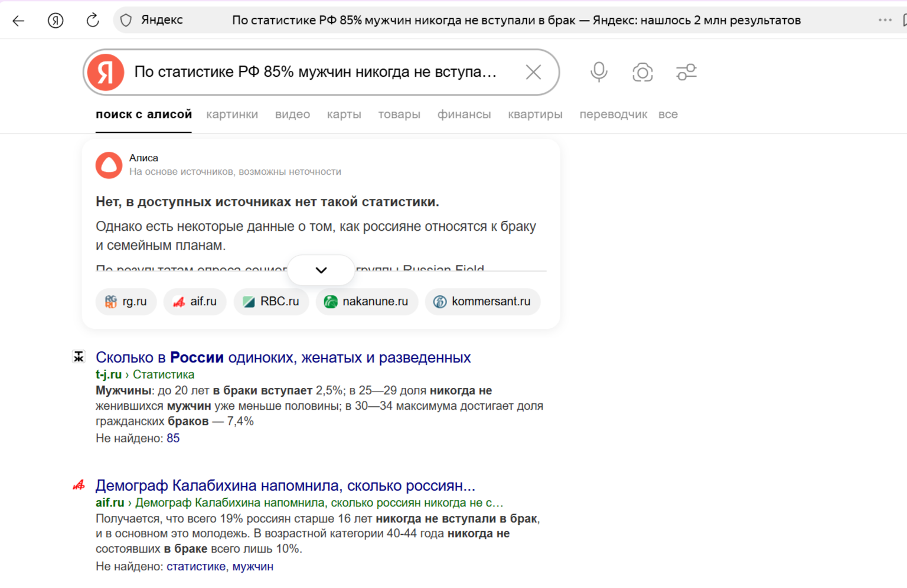The height and width of the screenshot is (588, 907).
Task: Click the Yandex logo in the browser toolbar
Action: tap(55, 19)
